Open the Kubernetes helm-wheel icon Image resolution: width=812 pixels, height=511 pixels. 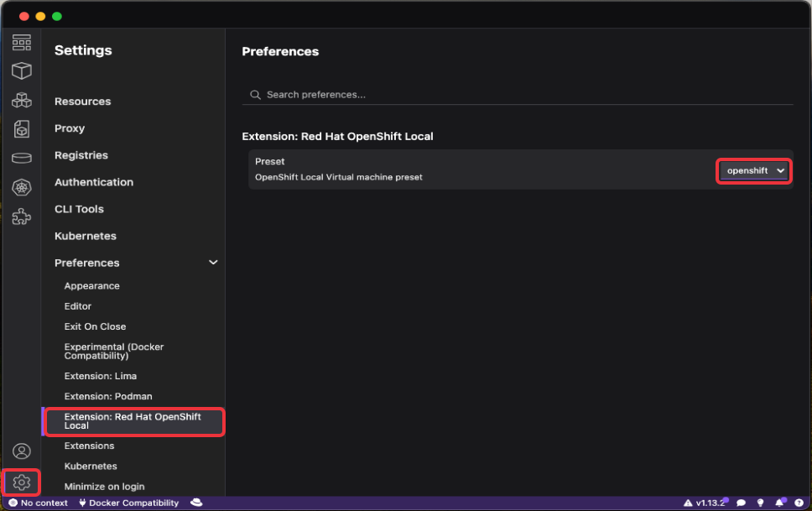(21, 187)
